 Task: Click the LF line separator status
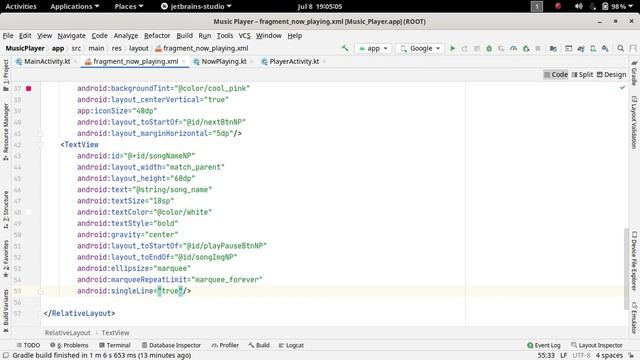(563, 356)
